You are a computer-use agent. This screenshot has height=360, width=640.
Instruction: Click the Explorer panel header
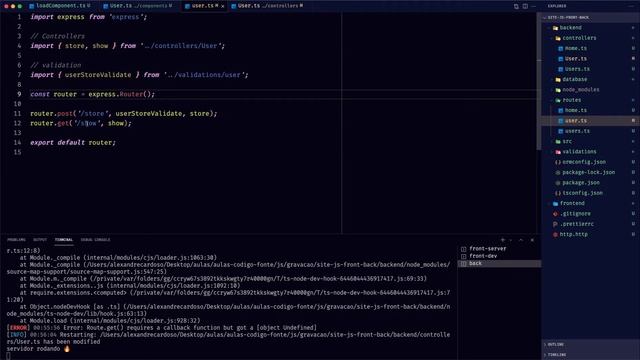(557, 6)
